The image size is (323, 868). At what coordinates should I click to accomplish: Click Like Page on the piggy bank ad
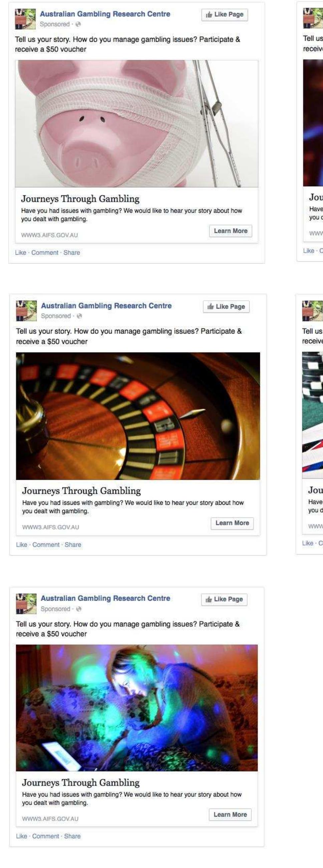(225, 14)
